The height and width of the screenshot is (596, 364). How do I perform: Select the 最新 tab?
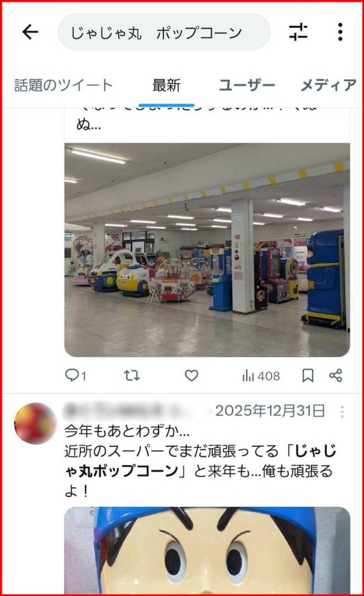coord(167,86)
